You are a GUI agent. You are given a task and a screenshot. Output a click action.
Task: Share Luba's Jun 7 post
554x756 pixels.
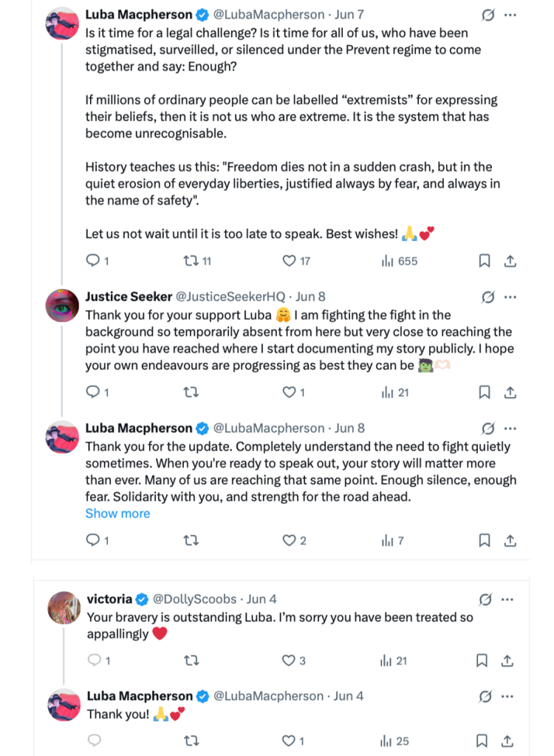tap(510, 261)
